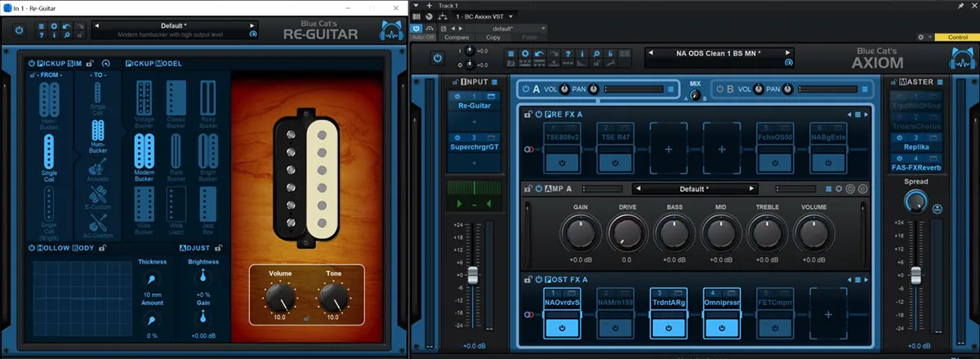Select Modern Bucker pickup model
Image resolution: width=980 pixels, height=359 pixels.
144,157
